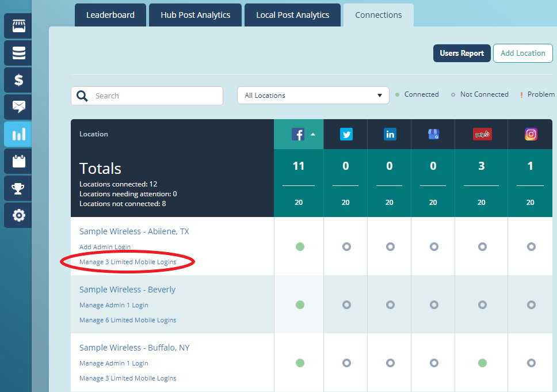This screenshot has width=557, height=392.
Task: Click Buffalo's LinkedIn not-connected circle
Action: tap(390, 363)
